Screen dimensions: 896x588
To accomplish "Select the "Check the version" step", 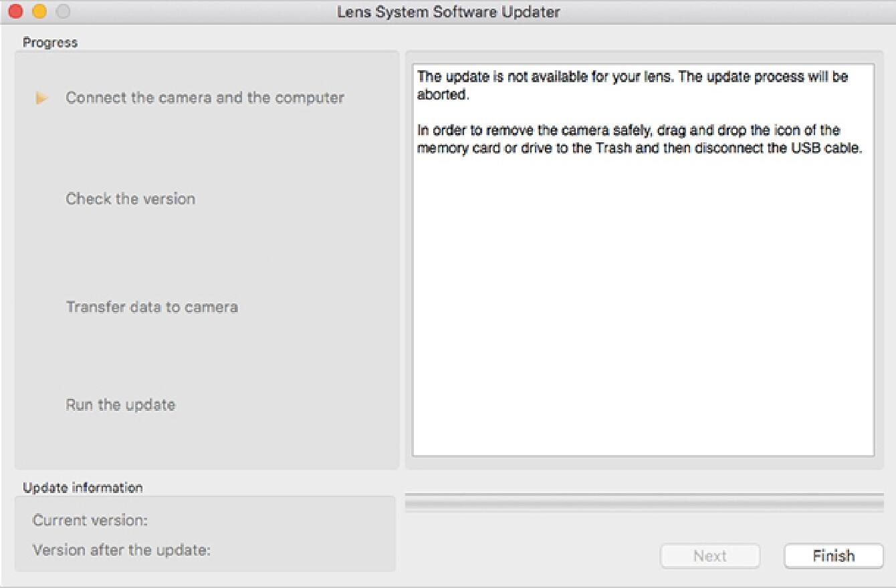I will 130,199.
